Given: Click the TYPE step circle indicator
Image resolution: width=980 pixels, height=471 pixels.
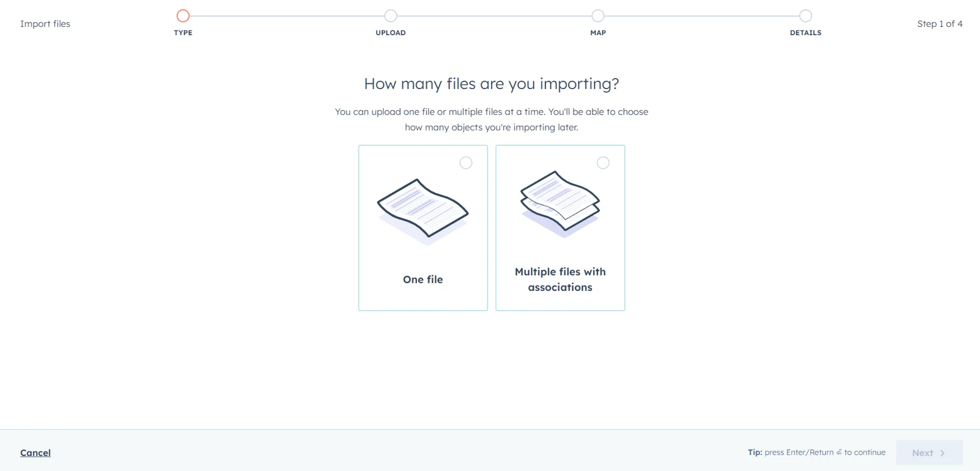Looking at the screenshot, I should coord(182,16).
